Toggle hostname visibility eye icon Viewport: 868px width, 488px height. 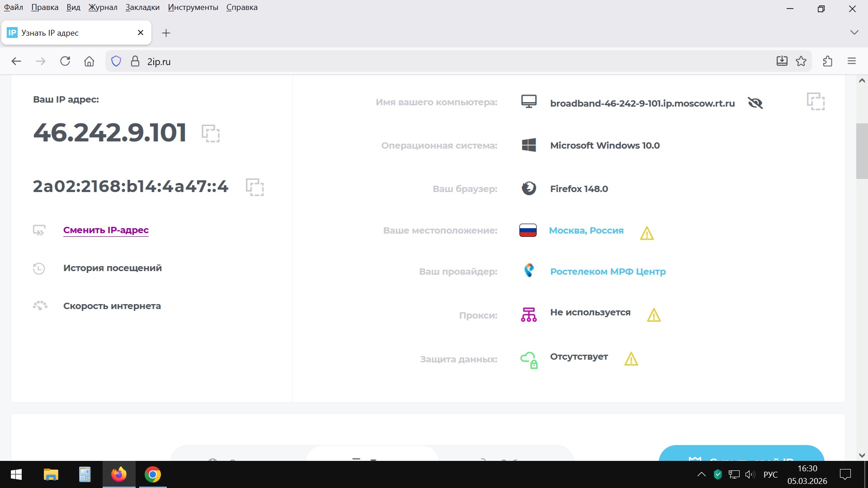point(755,103)
